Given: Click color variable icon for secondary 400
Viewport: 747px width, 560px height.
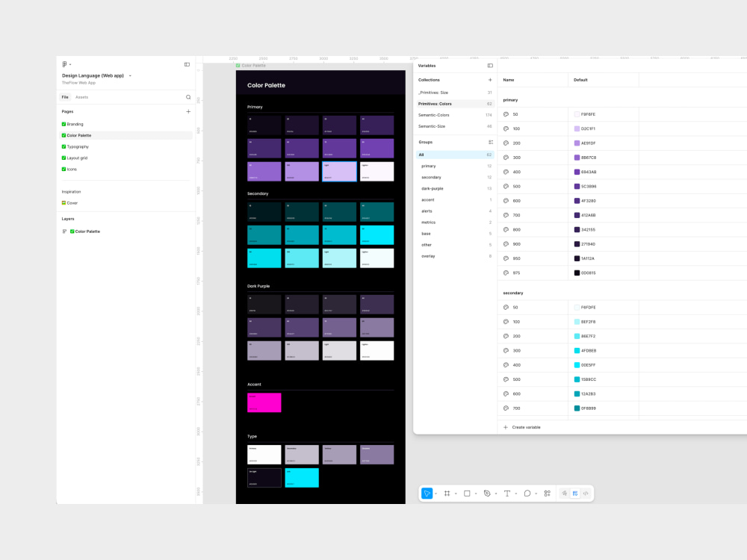Looking at the screenshot, I should click(x=506, y=365).
